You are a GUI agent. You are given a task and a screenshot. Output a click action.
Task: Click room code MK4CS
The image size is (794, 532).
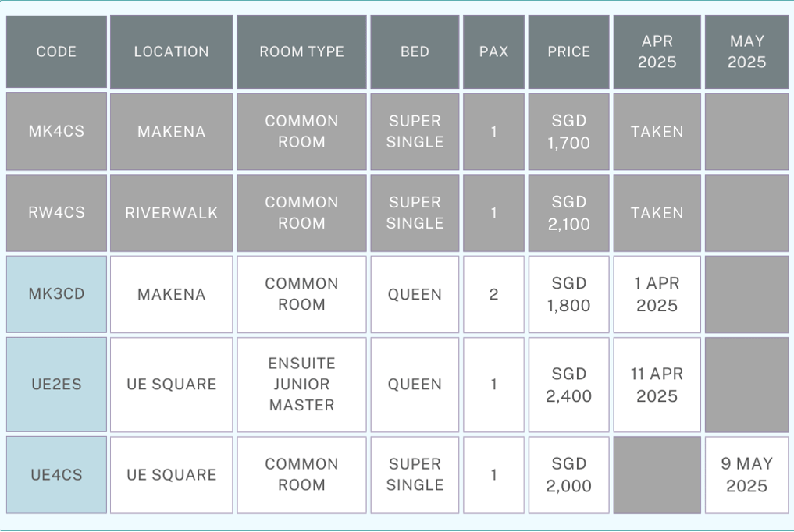(x=56, y=131)
